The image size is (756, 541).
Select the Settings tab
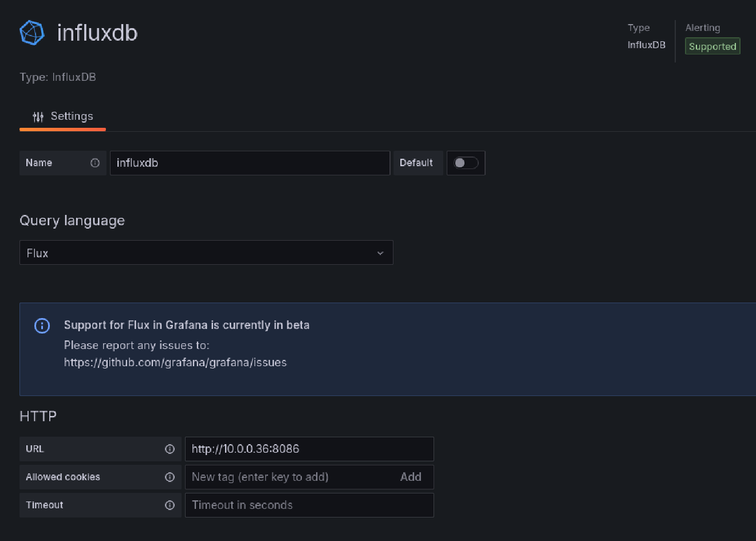pyautogui.click(x=72, y=116)
